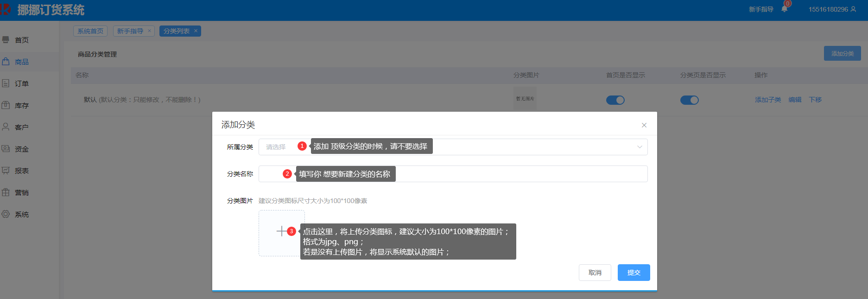Go to 库存 inventory sidebar icon
868x299 pixels.
[x=6, y=105]
